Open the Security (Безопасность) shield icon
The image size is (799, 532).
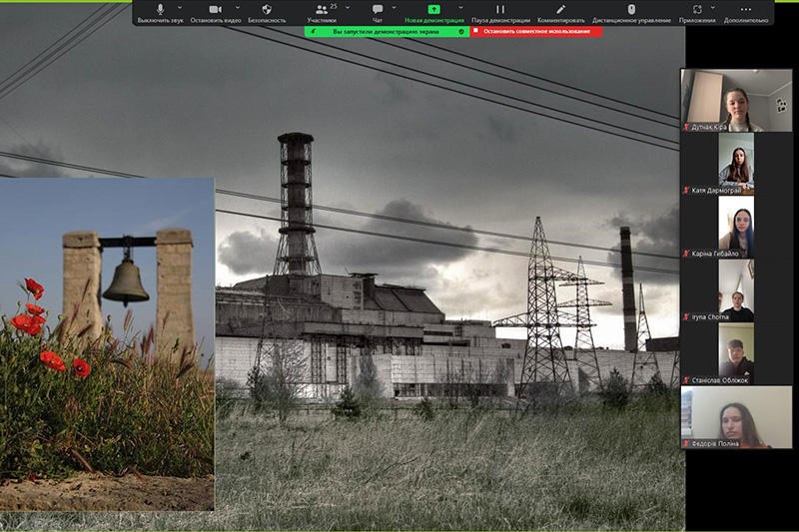coord(267,10)
